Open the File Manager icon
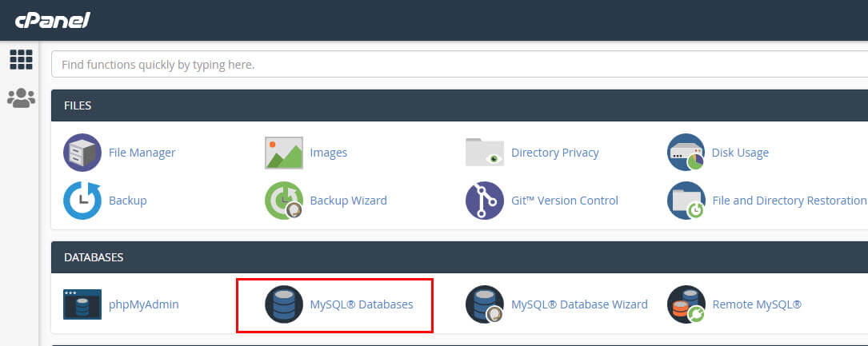 pos(82,153)
